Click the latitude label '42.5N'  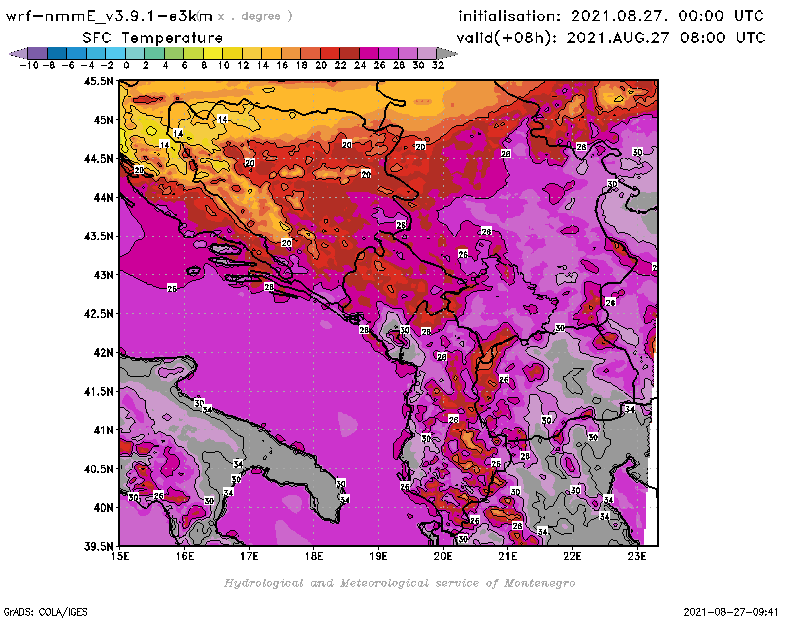click(98, 314)
